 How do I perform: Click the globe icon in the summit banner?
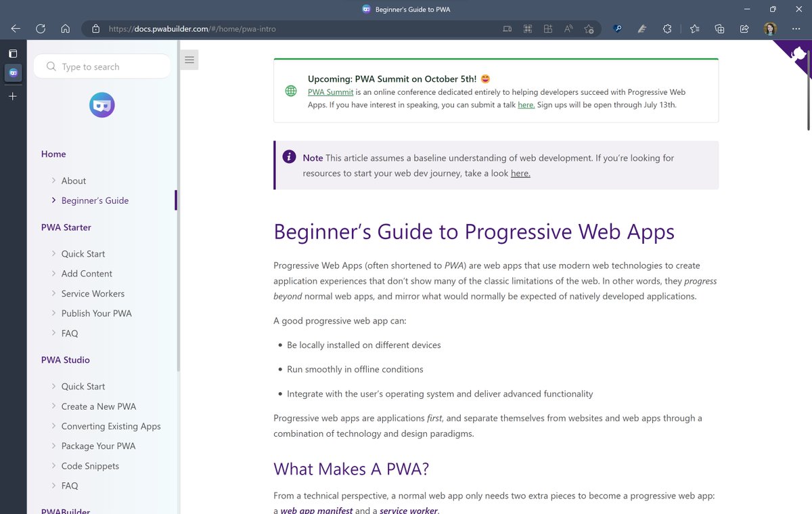(x=291, y=91)
